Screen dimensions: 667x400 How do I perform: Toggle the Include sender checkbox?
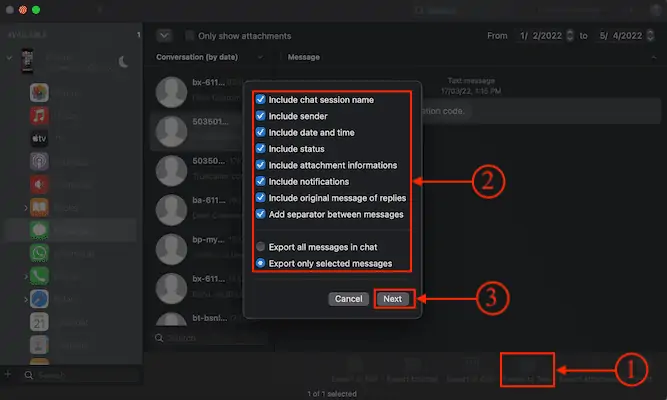[261, 116]
